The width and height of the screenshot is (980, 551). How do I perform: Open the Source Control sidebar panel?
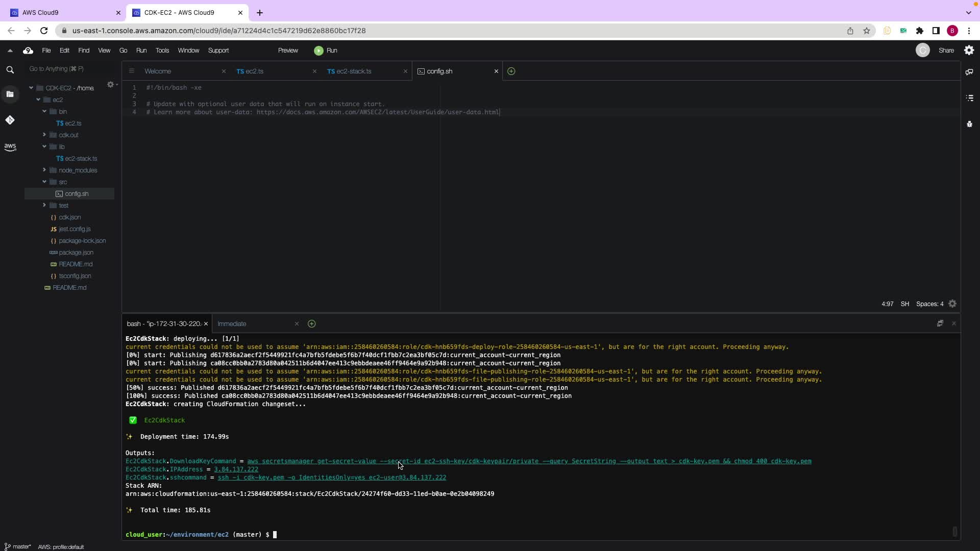coord(10,120)
